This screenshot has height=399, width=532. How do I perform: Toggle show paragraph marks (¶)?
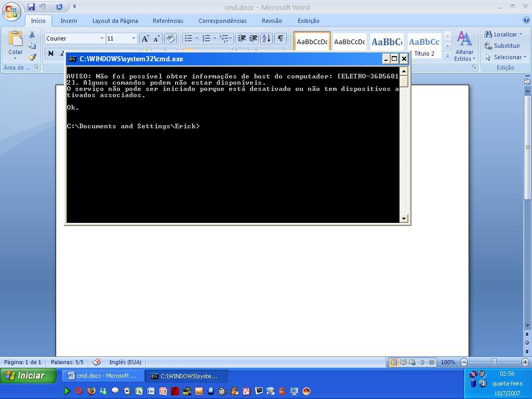pos(280,38)
